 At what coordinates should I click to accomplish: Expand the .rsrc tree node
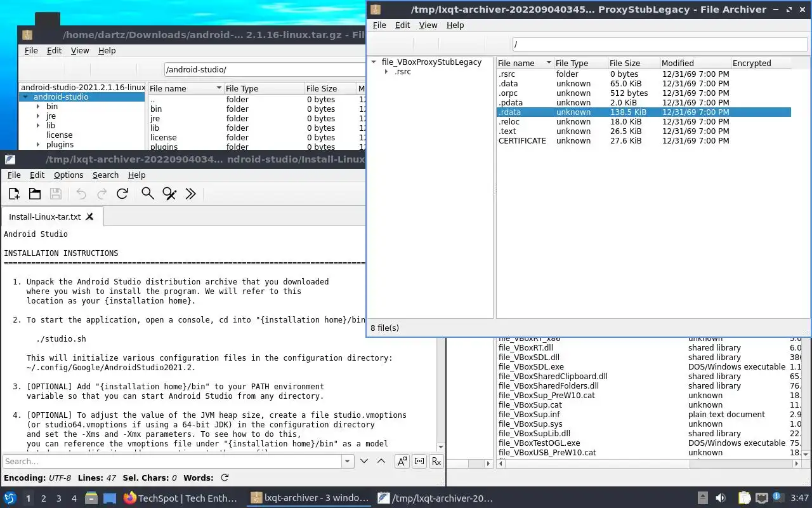tap(386, 72)
